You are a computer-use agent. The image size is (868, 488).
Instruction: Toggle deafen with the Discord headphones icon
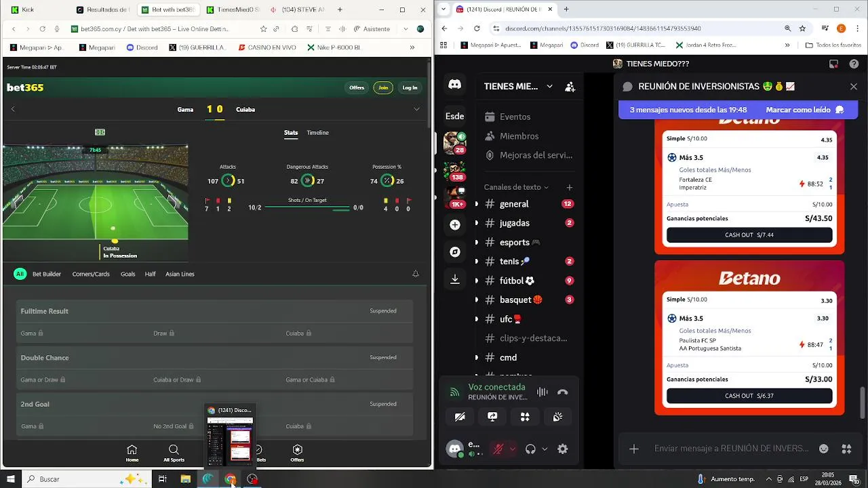531,449
